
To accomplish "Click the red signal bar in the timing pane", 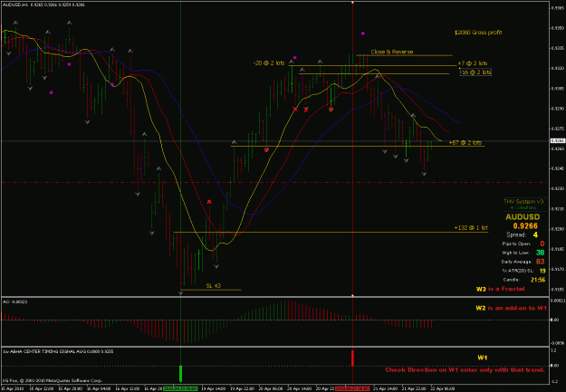I will click(352, 359).
